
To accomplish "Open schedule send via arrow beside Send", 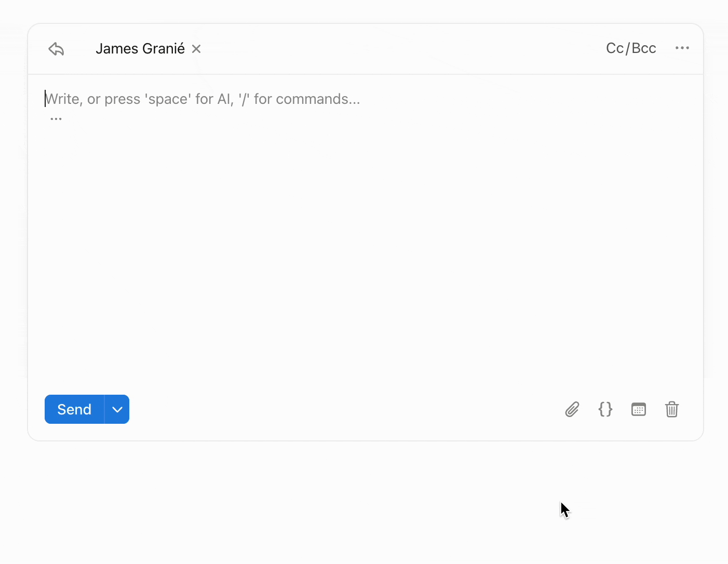I will [117, 409].
